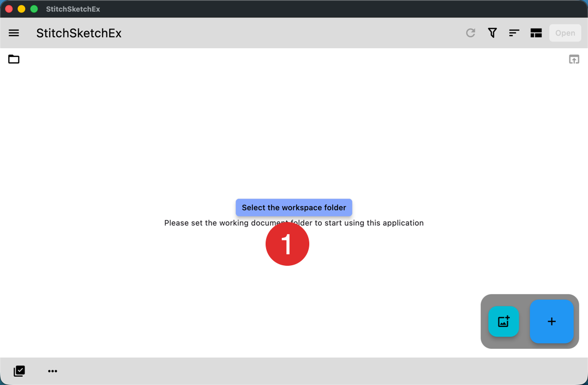Open the filter funnel options
This screenshot has width=588, height=385.
492,33
